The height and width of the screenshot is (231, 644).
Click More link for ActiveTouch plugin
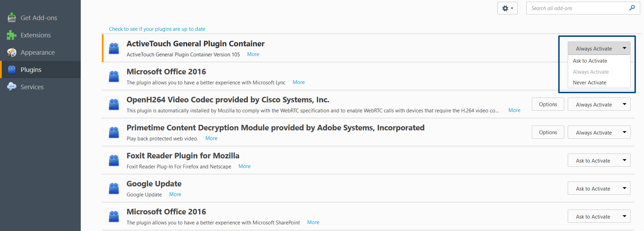[x=253, y=54]
